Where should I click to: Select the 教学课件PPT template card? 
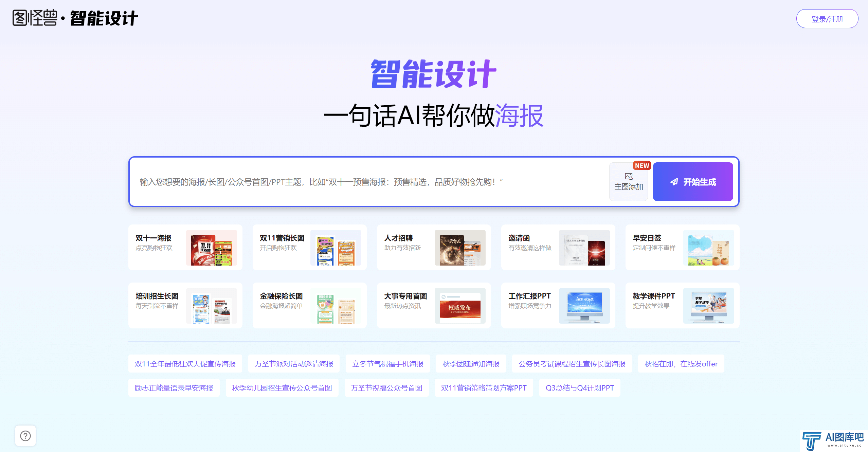683,306
